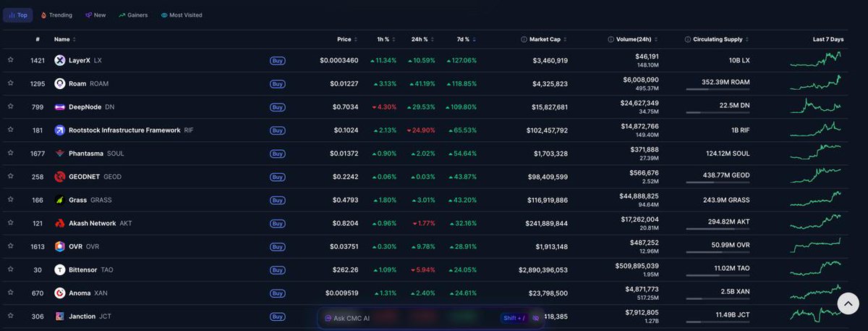Click Buy button for Roam
The image size is (868, 331).
(x=276, y=83)
